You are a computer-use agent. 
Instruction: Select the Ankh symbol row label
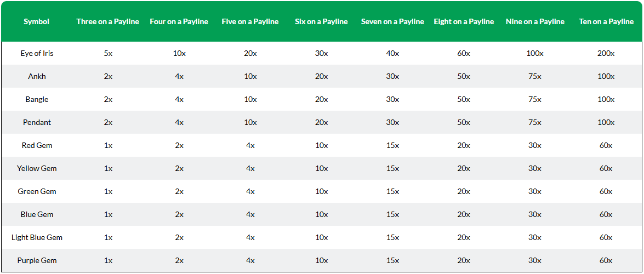[37, 76]
